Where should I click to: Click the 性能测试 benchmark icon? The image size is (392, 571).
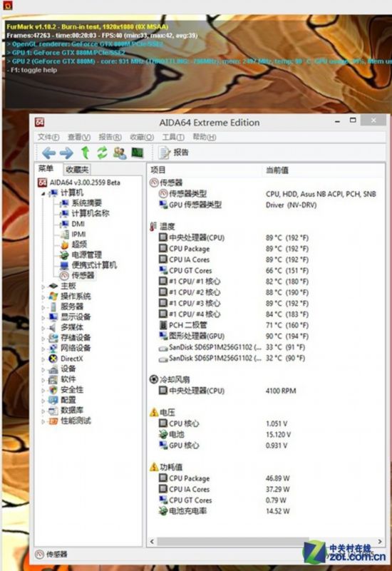[x=53, y=421]
